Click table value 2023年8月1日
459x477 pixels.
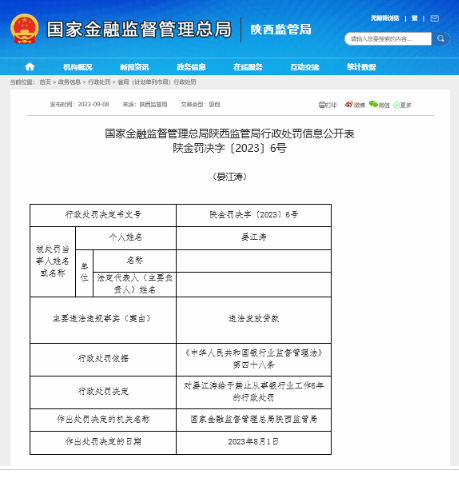tap(254, 442)
